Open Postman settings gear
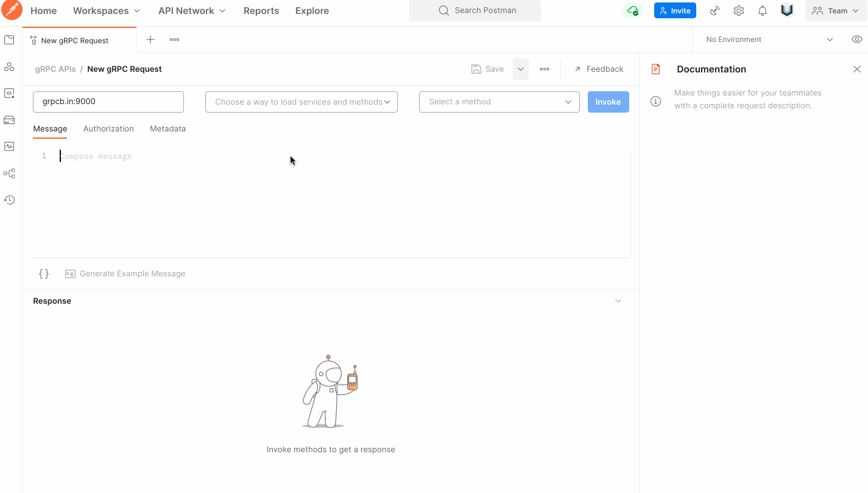 (738, 10)
